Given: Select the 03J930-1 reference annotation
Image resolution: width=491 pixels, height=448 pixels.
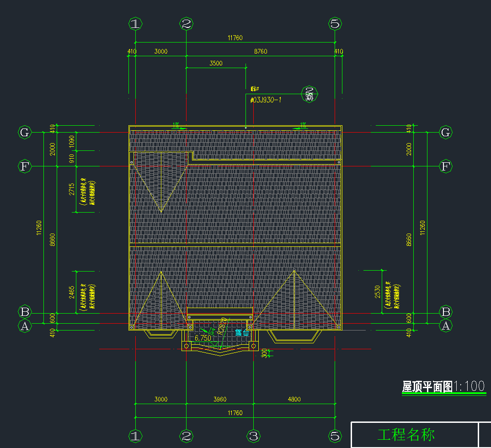Looking at the screenshot, I should pyautogui.click(x=266, y=99).
